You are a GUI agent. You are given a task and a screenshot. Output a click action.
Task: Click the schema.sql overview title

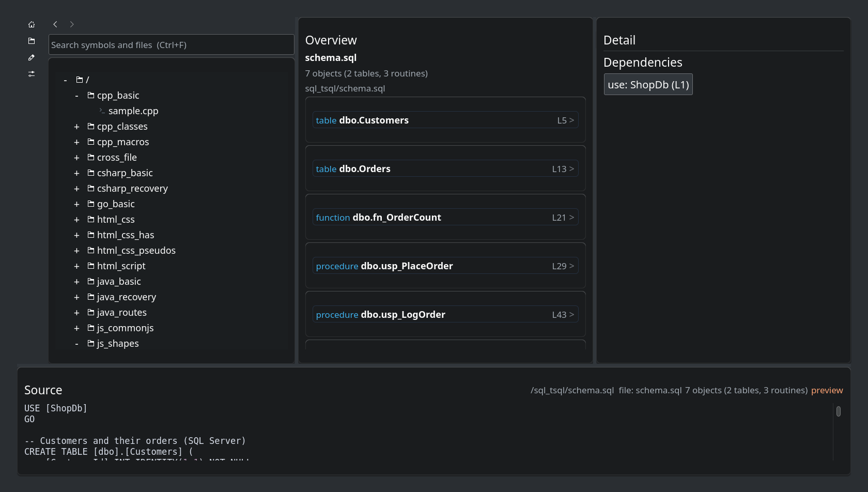331,58
